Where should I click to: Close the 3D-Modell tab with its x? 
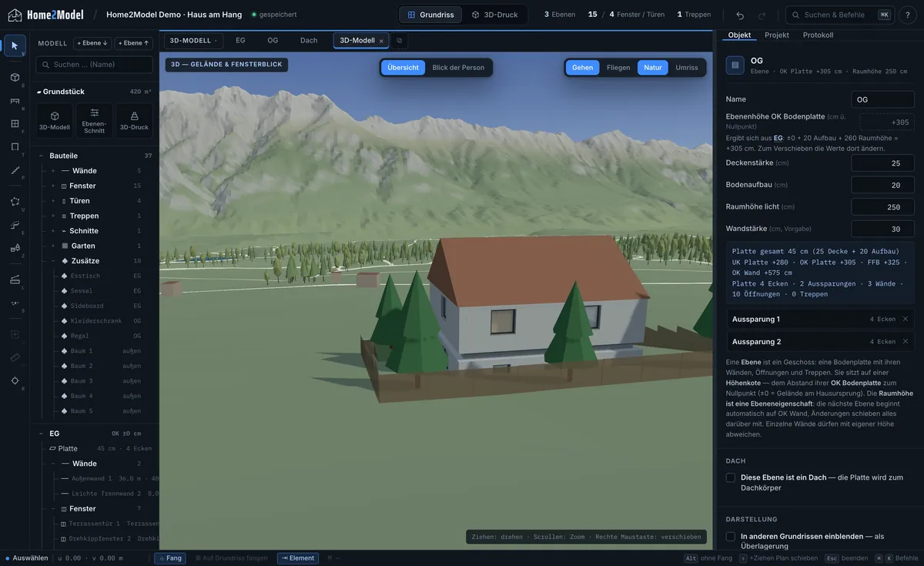click(x=381, y=41)
